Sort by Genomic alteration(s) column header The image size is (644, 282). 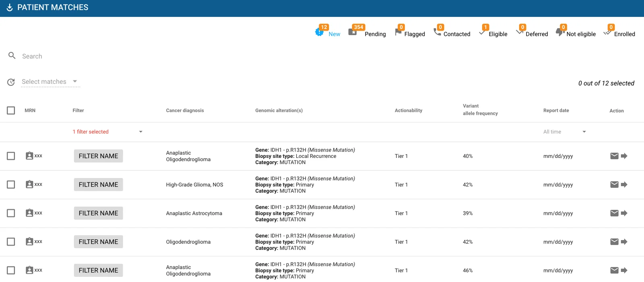(x=279, y=110)
